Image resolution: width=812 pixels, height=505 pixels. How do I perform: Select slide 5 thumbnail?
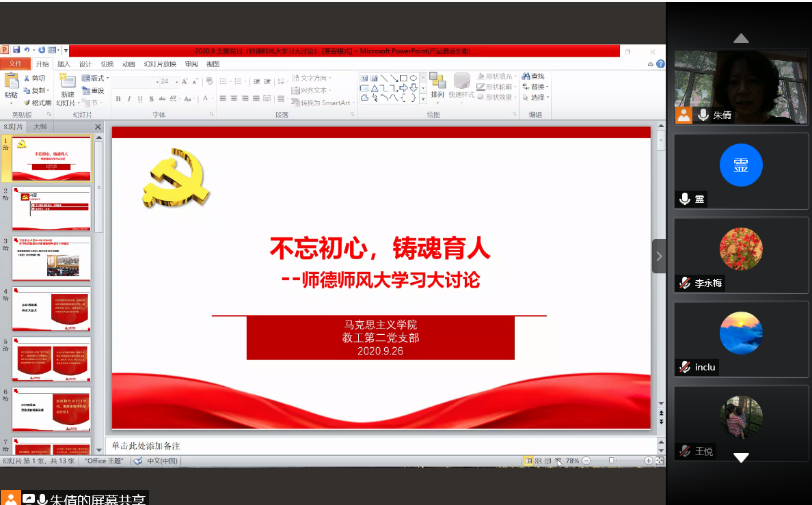pyautogui.click(x=51, y=359)
